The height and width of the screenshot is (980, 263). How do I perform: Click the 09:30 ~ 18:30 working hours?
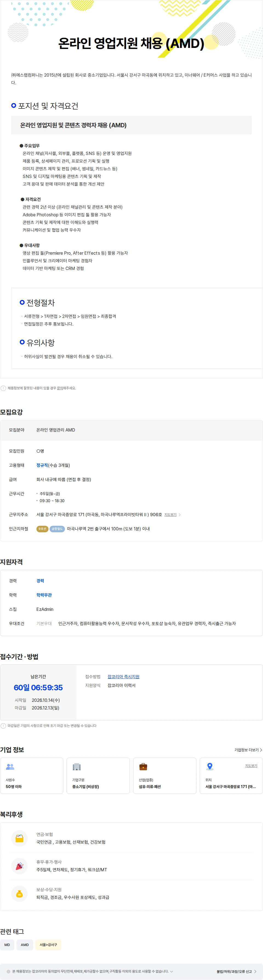coord(52,501)
